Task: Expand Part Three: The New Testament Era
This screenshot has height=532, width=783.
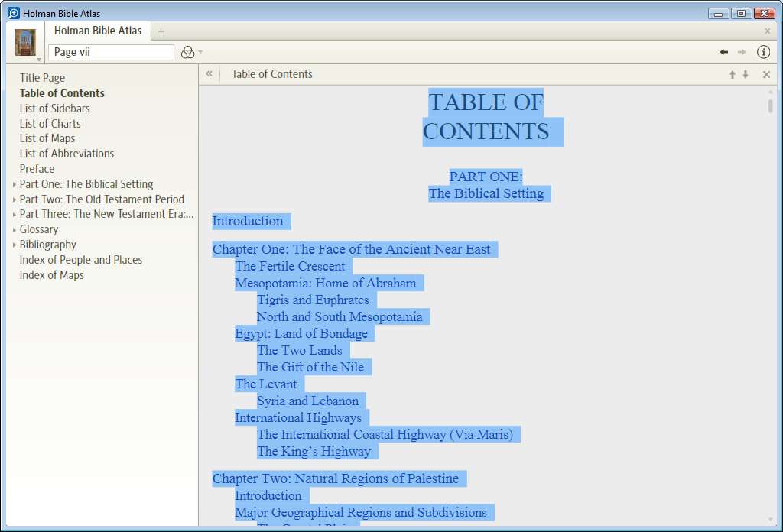Action: point(14,215)
